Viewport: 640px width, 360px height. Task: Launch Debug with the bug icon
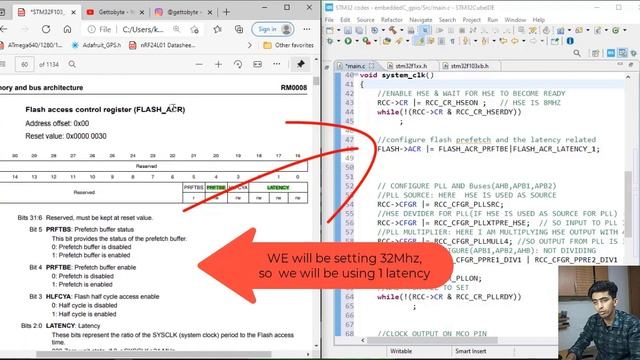point(330,41)
